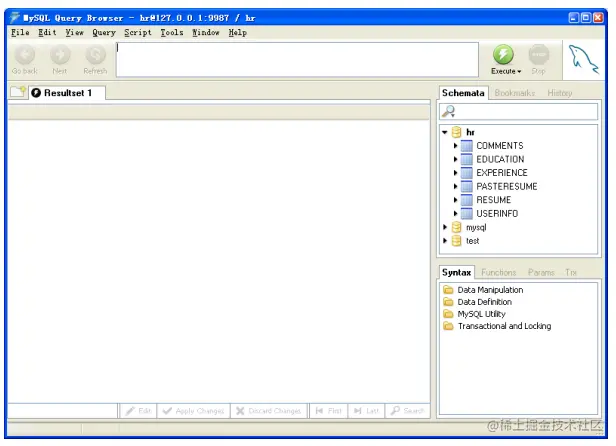Switch to the Functions tab
This screenshot has height=446, width=616.
499,272
